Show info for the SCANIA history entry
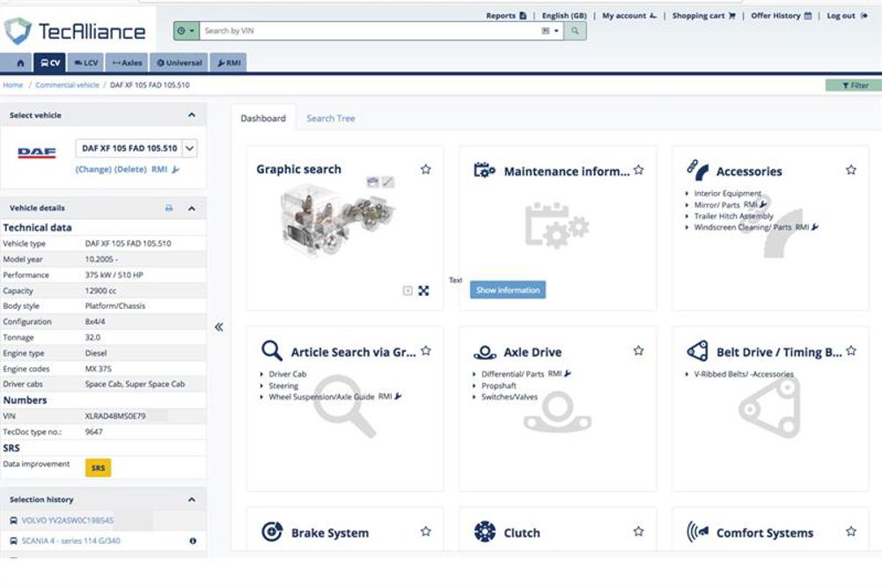This screenshot has height=588, width=882. tap(193, 540)
